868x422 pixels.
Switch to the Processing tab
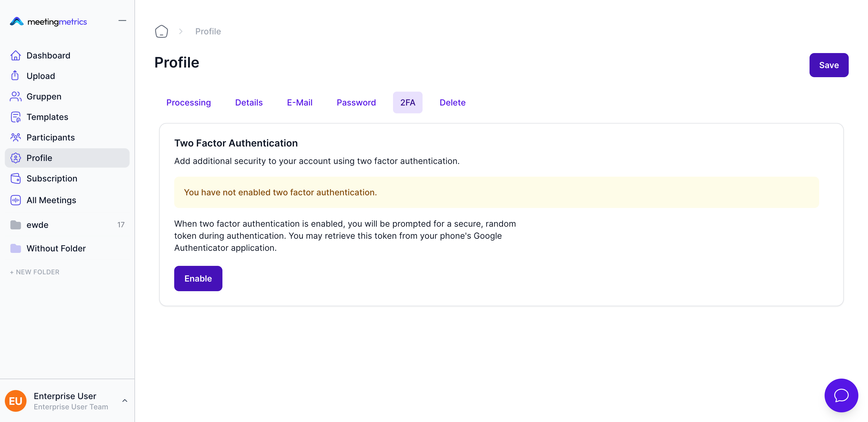[188, 102]
